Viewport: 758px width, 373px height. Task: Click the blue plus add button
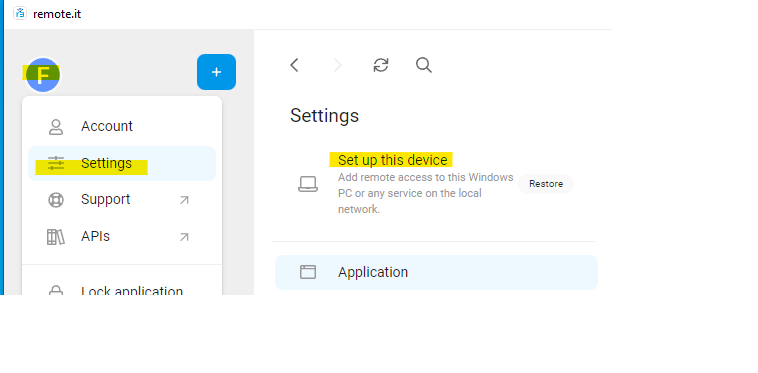(216, 72)
